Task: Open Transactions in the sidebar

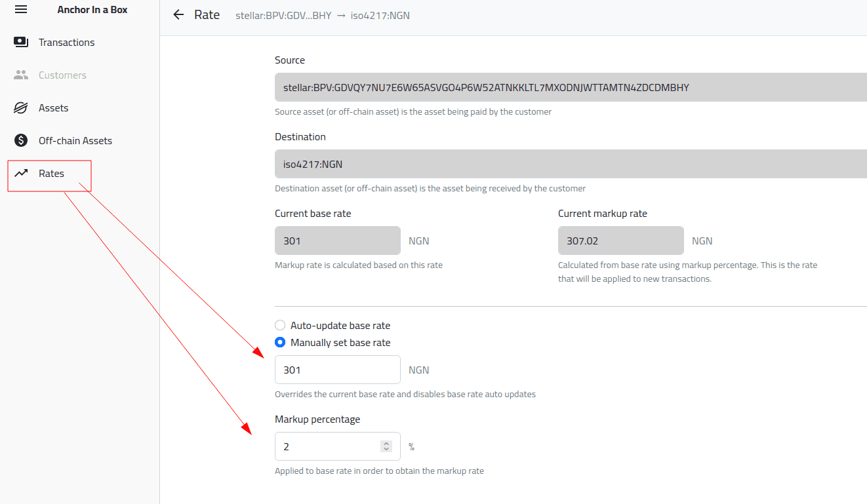Action: pyautogui.click(x=66, y=42)
